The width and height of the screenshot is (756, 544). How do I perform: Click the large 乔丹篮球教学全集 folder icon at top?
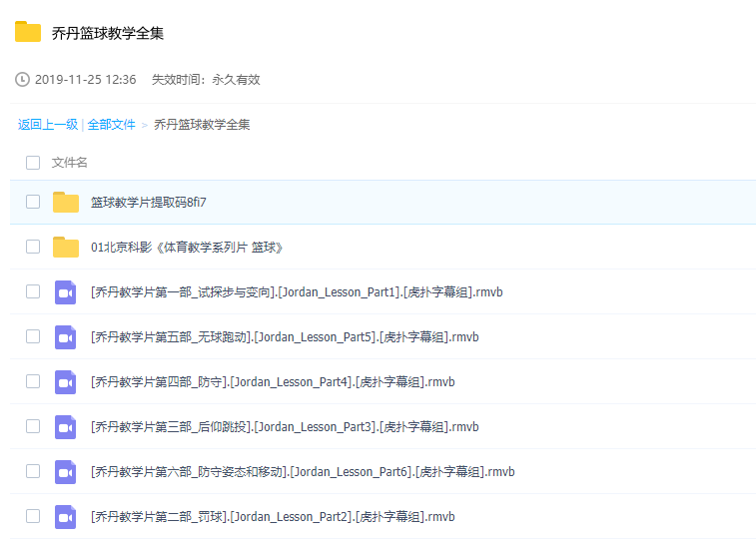coord(28,32)
